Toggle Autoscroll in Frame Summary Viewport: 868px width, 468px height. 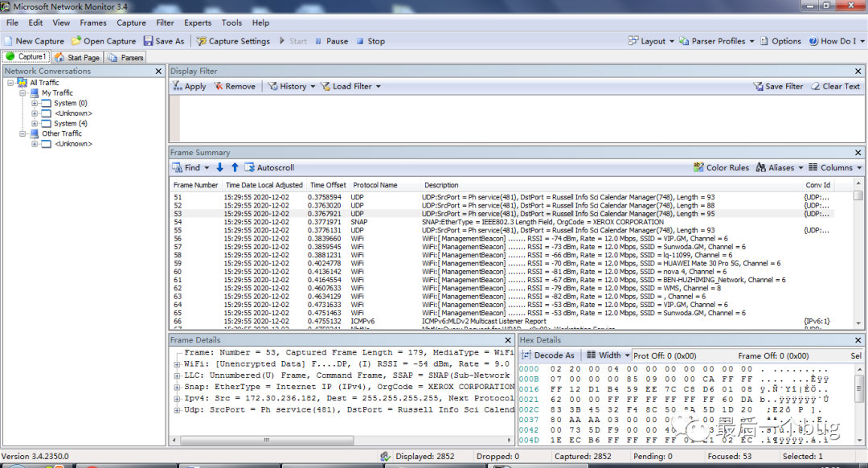[x=269, y=167]
